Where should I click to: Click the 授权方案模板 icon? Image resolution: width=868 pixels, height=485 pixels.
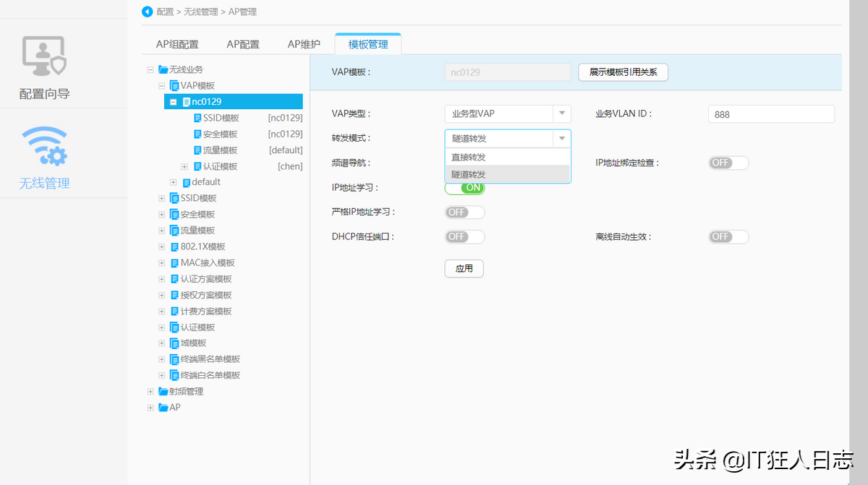tap(174, 295)
